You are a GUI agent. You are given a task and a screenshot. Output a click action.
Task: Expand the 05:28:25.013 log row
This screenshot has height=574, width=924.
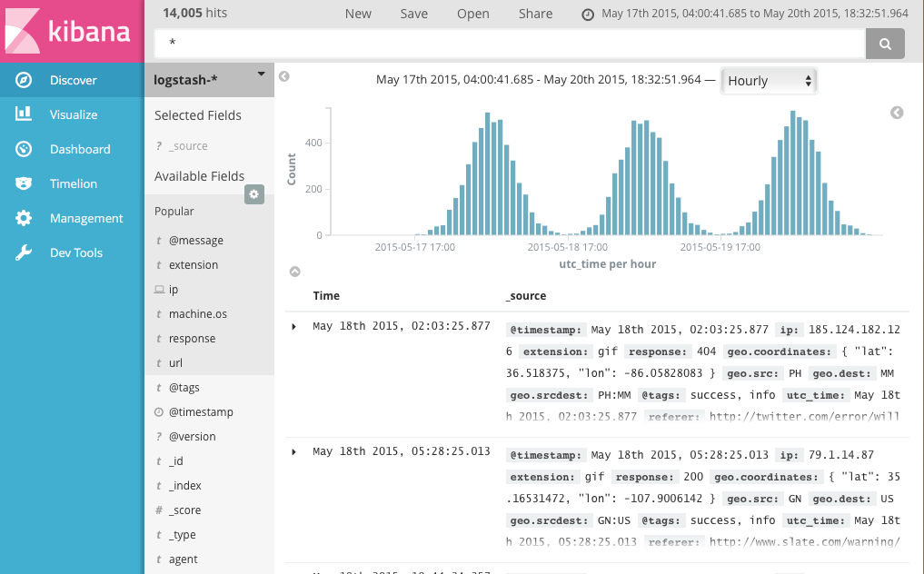(x=293, y=452)
